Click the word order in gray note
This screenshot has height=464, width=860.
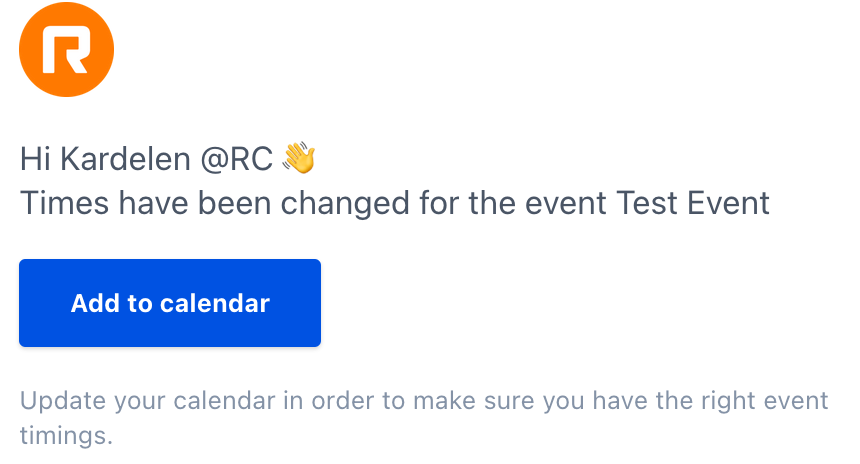tap(343, 401)
